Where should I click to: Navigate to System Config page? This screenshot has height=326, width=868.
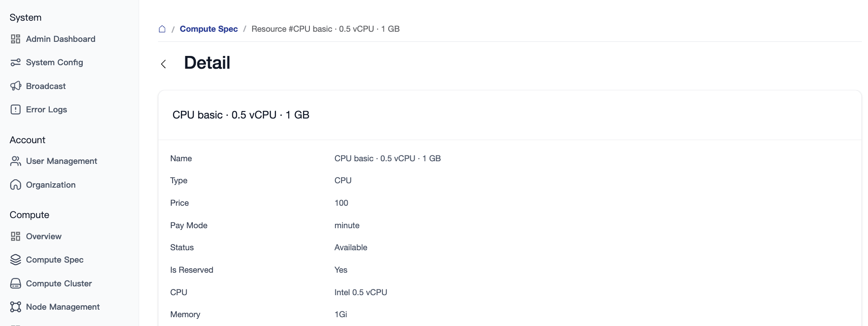(54, 63)
